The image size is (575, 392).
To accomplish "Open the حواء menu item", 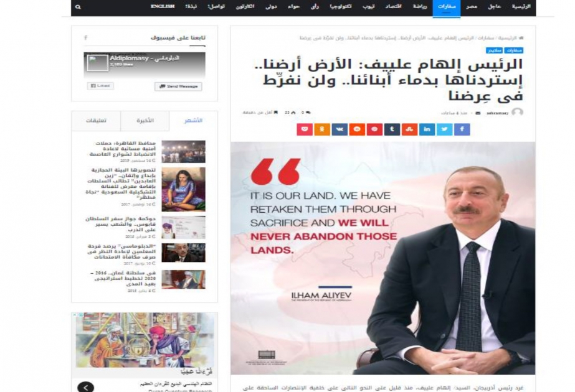I will point(294,7).
